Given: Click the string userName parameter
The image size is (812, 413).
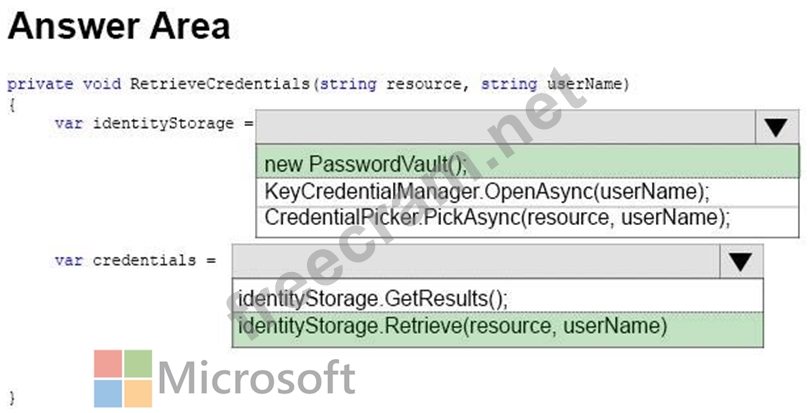Looking at the screenshot, I should click(x=552, y=83).
